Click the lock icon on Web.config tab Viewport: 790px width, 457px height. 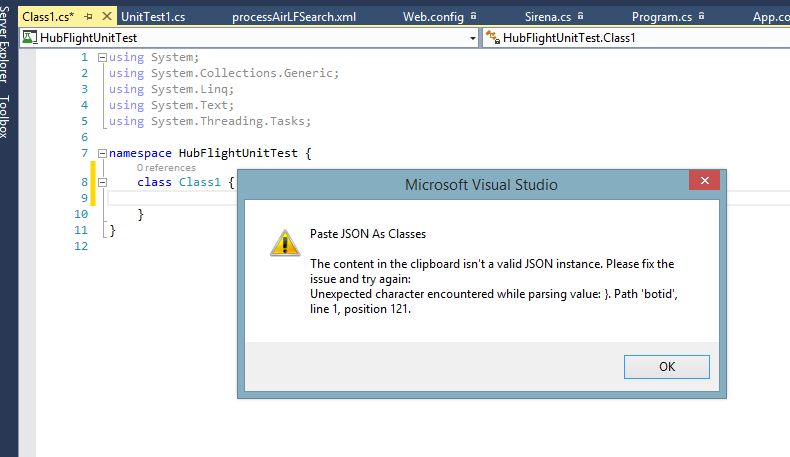(x=473, y=16)
